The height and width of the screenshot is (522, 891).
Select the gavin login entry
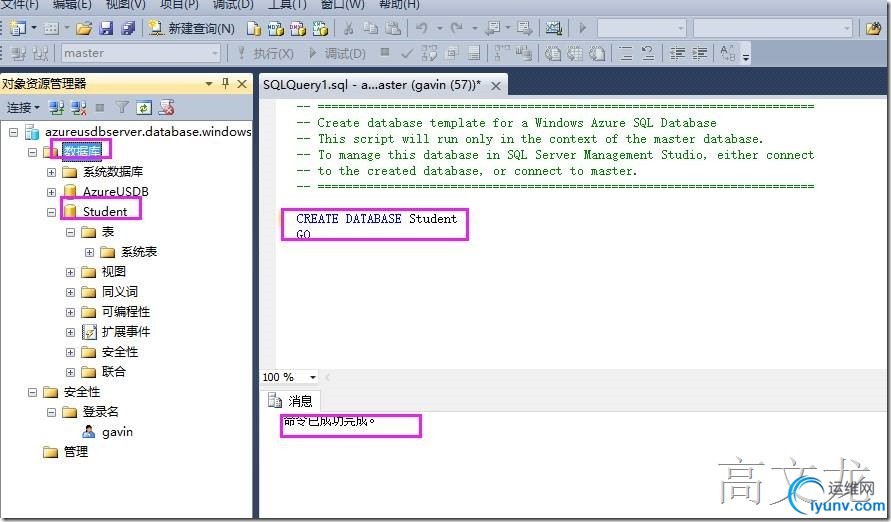[118, 432]
